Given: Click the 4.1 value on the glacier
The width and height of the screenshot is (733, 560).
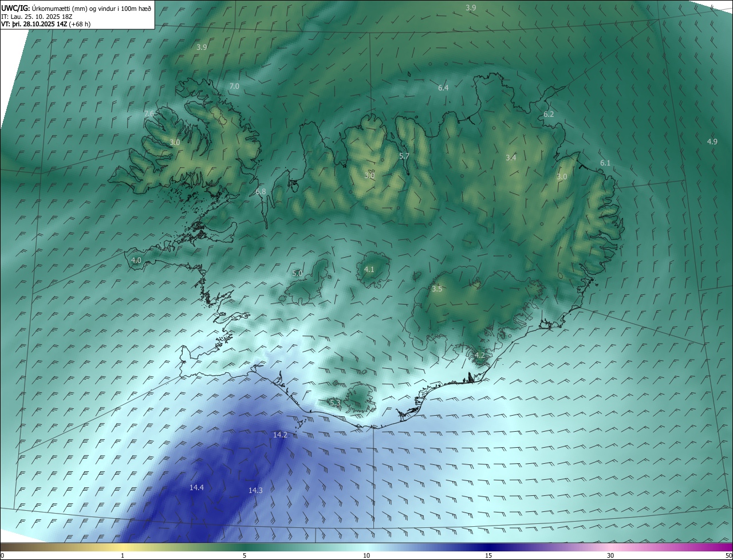Looking at the screenshot, I should [369, 270].
